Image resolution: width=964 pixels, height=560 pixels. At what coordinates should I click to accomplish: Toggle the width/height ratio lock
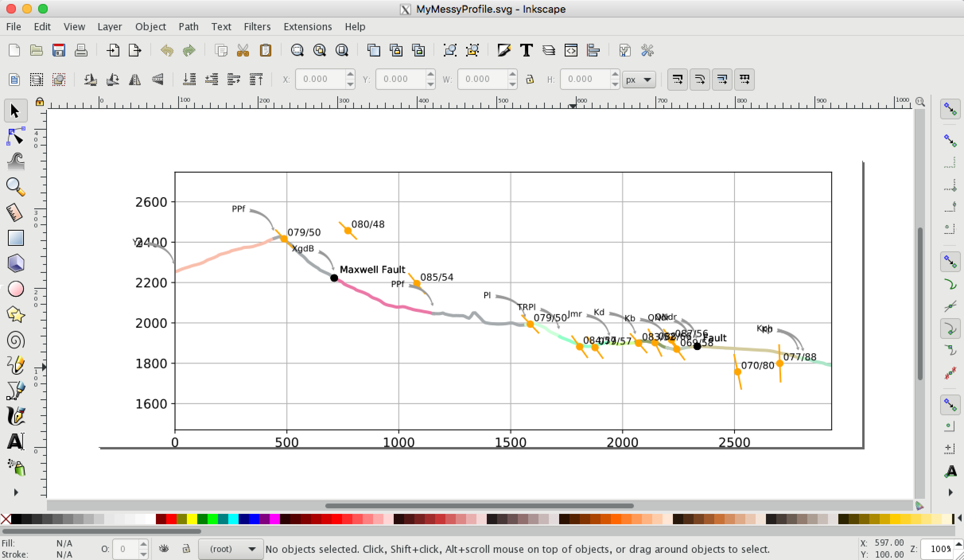(529, 80)
